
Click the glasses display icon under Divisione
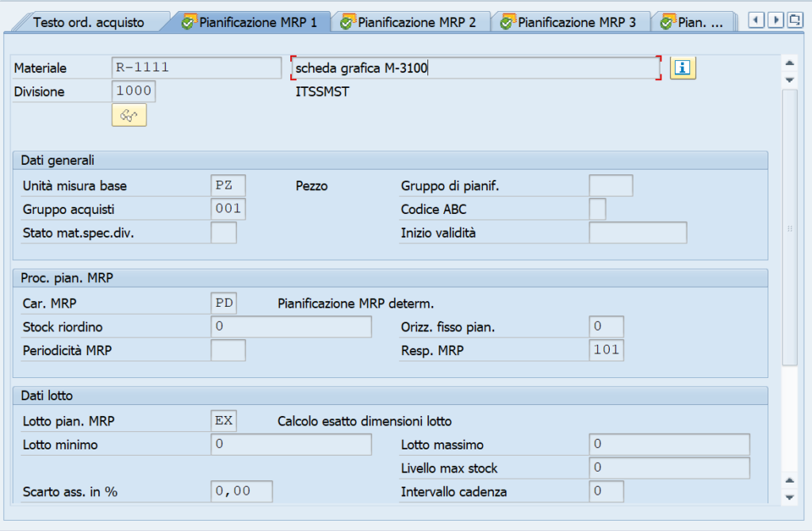click(x=129, y=115)
